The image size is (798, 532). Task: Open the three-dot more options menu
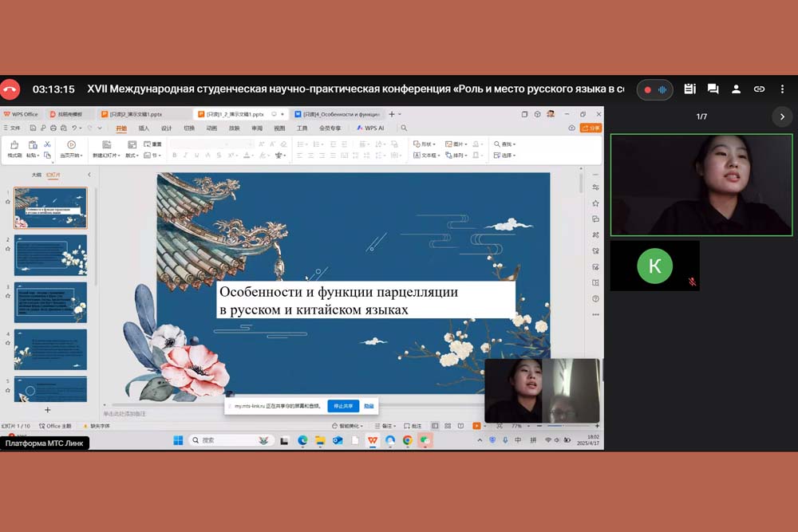click(782, 89)
